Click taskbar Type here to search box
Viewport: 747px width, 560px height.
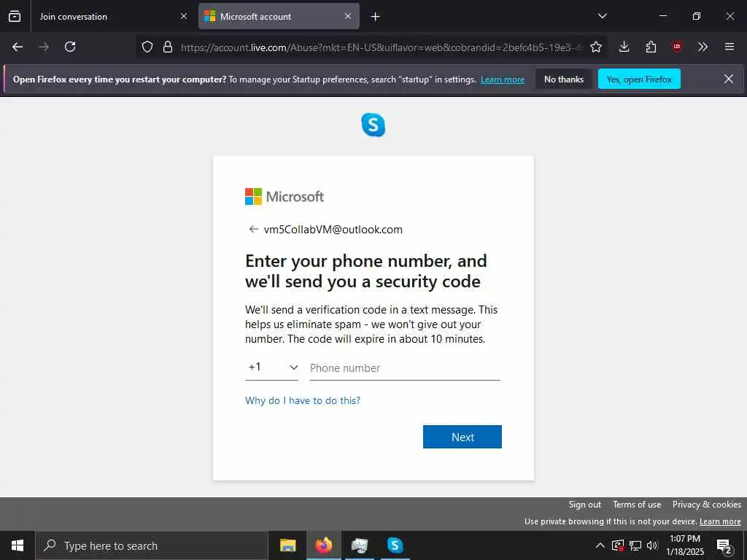pyautogui.click(x=152, y=545)
